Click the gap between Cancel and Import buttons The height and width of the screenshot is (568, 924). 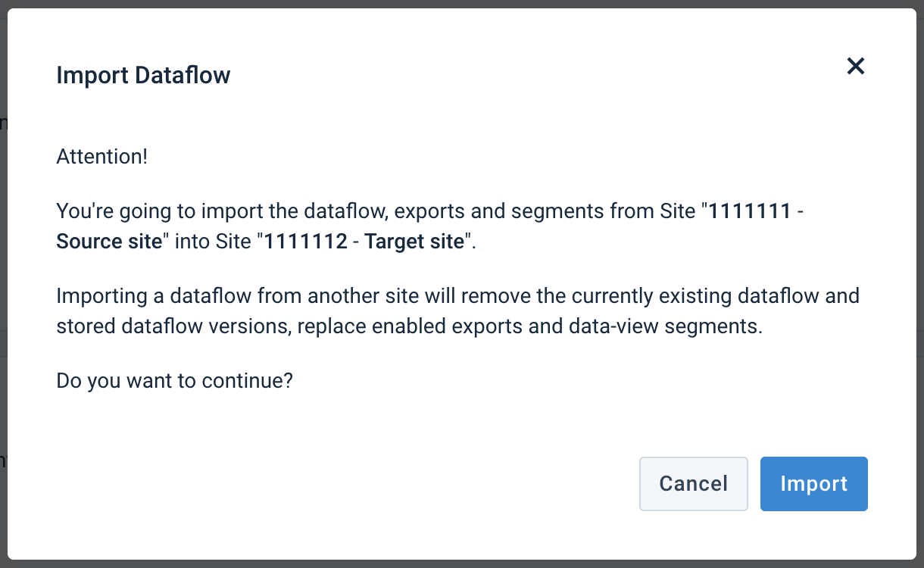754,484
